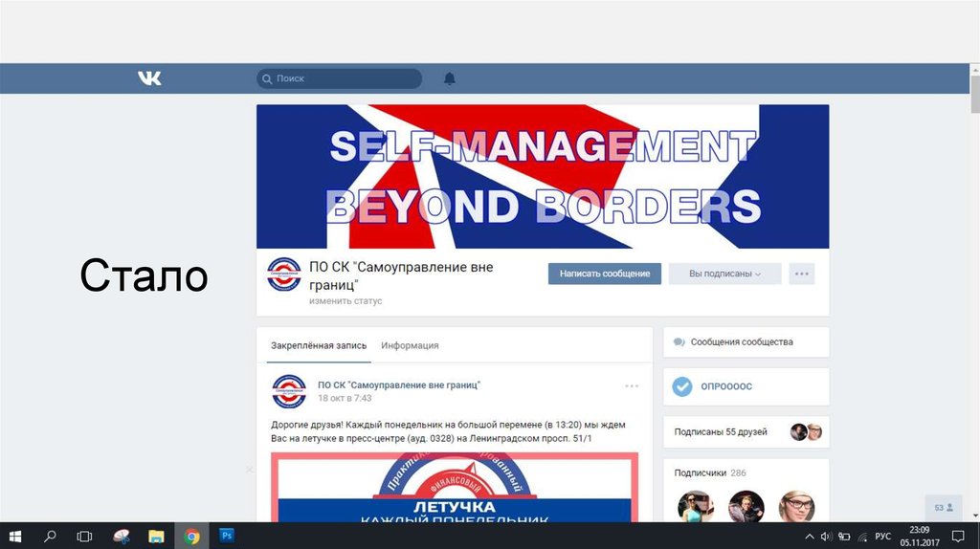Open post date 18 окт в 7:43
The height and width of the screenshot is (549, 980).
pos(345,398)
